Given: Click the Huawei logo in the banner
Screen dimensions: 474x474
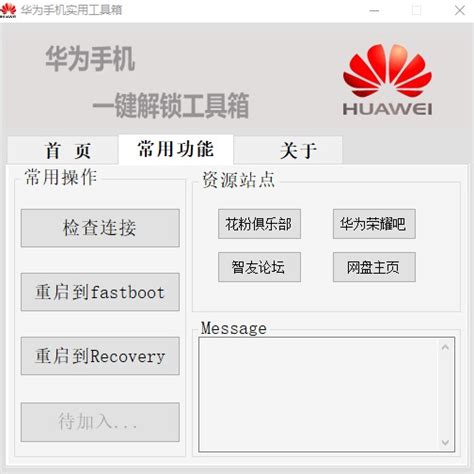Looking at the screenshot, I should pyautogui.click(x=387, y=80).
